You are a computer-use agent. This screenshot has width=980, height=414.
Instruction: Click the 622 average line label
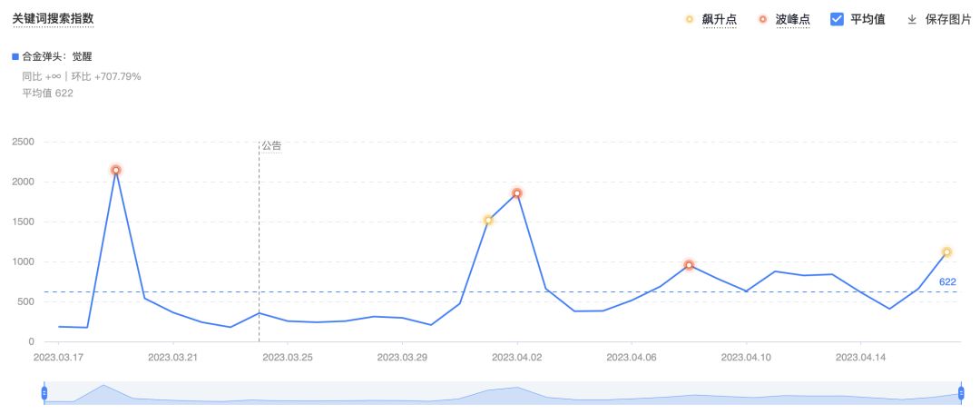tap(947, 282)
